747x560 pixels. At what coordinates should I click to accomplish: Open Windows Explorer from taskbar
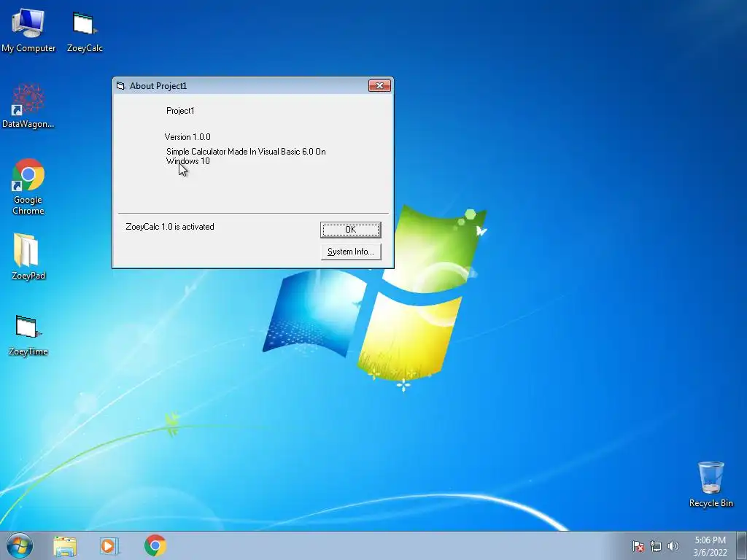point(65,546)
